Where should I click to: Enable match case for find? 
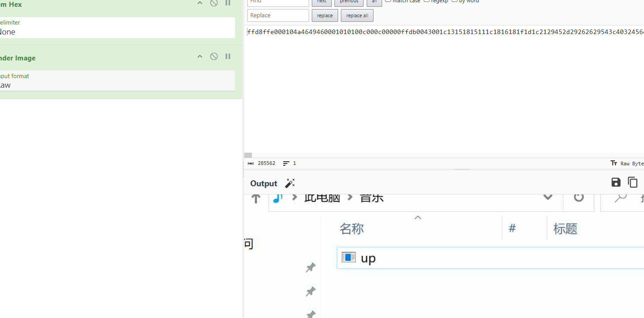pos(388,1)
